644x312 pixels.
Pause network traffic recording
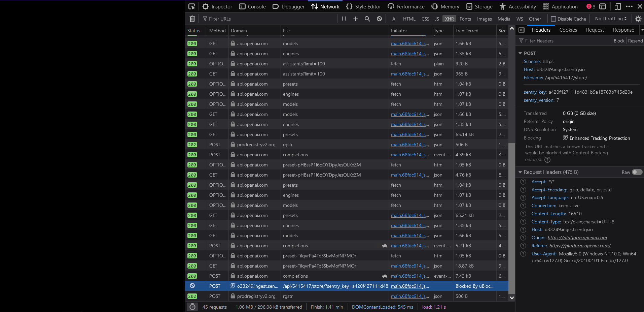coord(344,19)
